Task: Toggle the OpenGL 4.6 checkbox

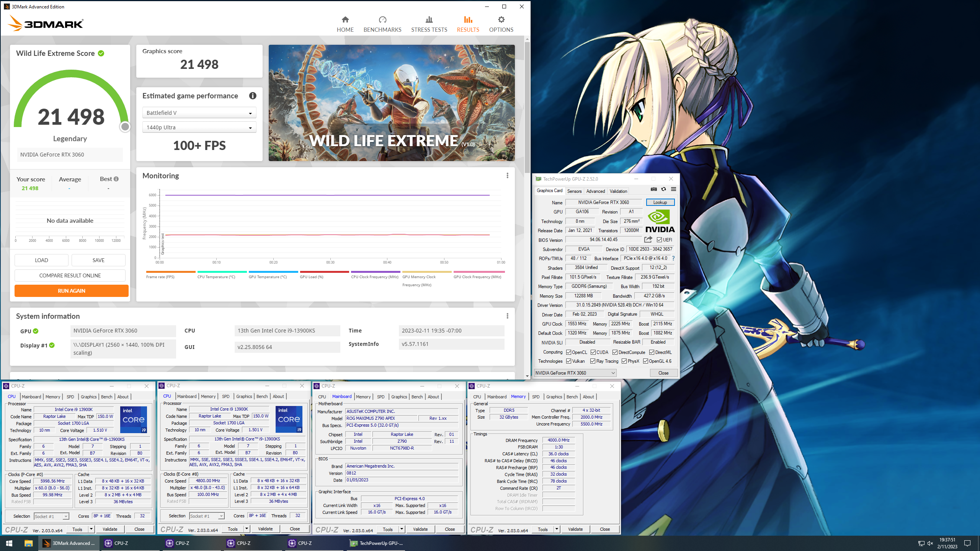Action: (x=645, y=361)
